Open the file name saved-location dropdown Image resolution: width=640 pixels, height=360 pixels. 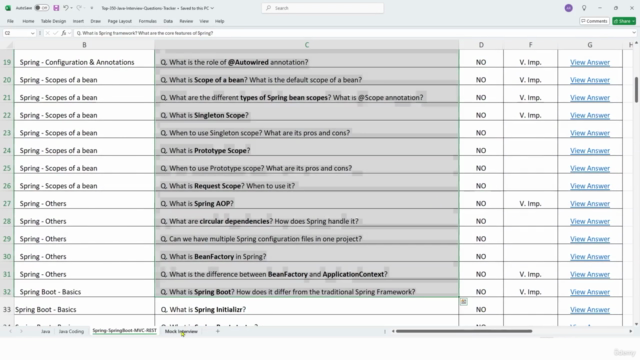point(212,8)
